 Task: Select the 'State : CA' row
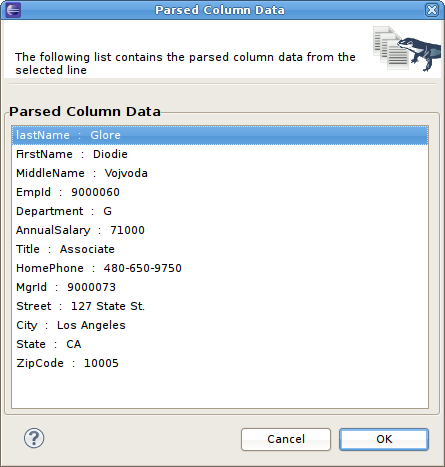point(220,344)
